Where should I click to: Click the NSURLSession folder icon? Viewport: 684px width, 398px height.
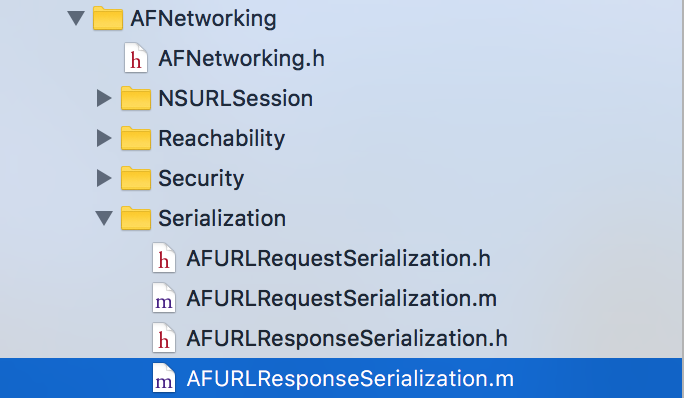[x=136, y=98]
